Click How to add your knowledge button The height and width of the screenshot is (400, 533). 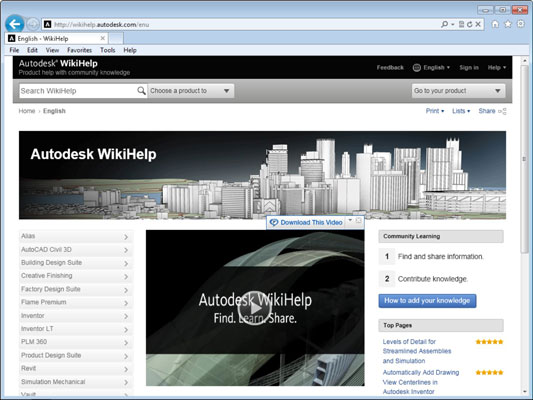tap(427, 301)
